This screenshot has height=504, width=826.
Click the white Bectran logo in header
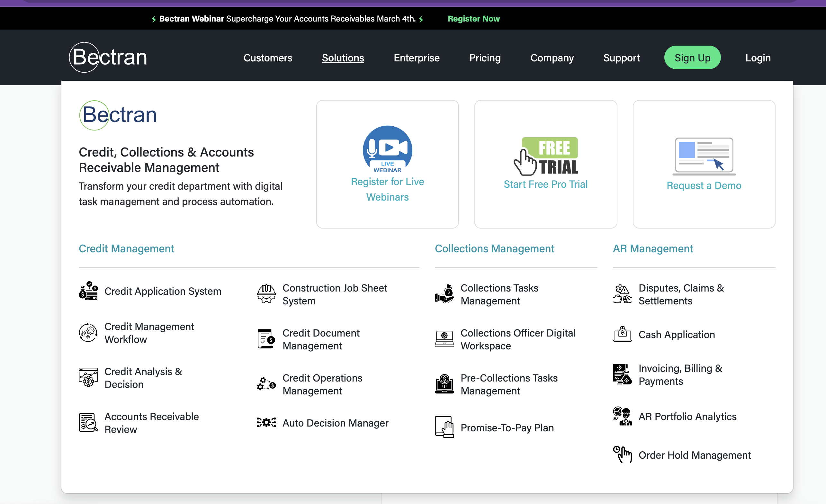pos(108,57)
